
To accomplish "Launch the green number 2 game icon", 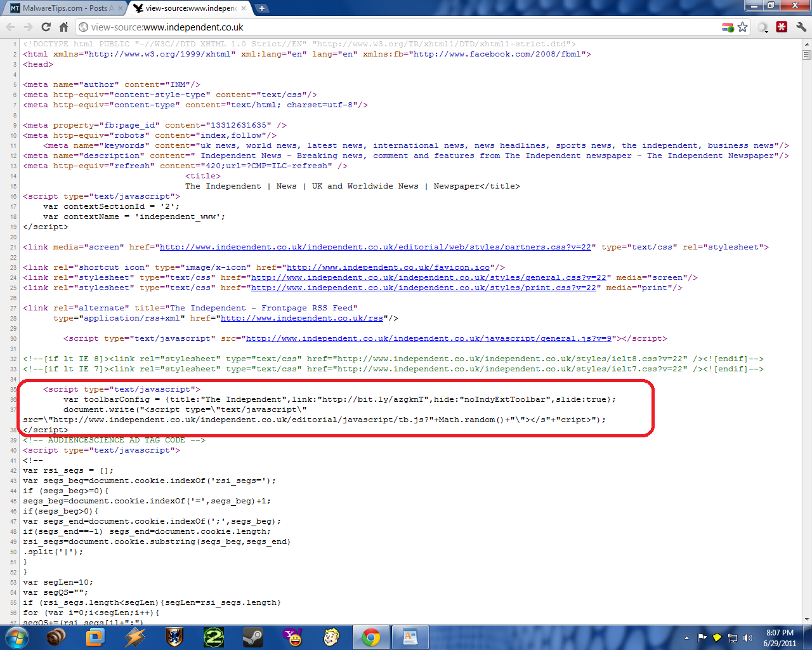I will coord(214,637).
